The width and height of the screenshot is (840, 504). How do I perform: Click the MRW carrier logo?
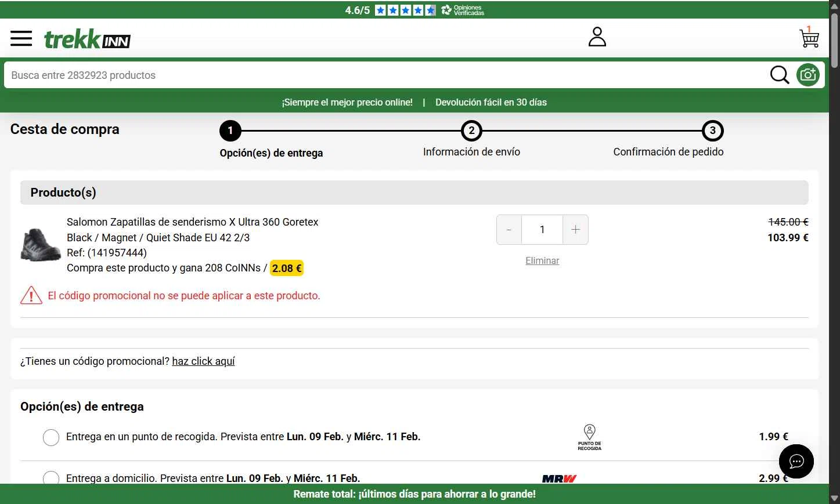[x=559, y=478]
